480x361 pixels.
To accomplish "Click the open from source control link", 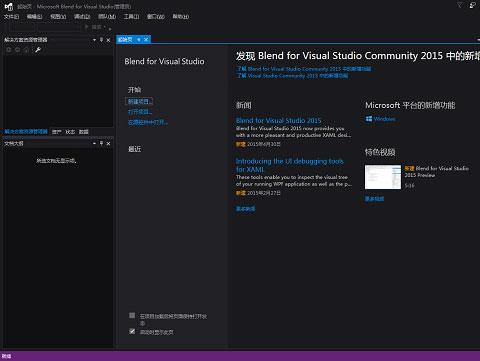I will coord(148,122).
